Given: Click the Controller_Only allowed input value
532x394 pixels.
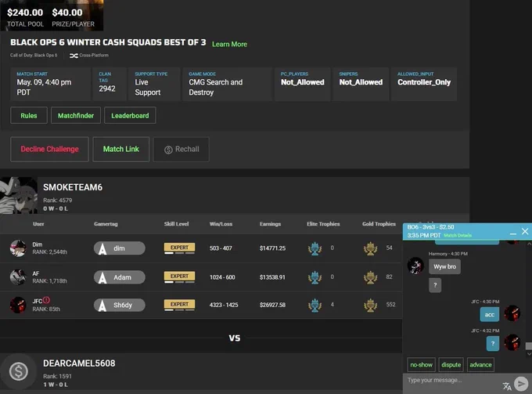Looking at the screenshot, I should [x=424, y=82].
